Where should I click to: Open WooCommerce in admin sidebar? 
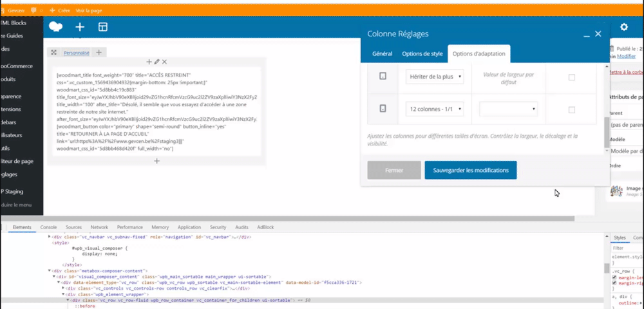17,66
